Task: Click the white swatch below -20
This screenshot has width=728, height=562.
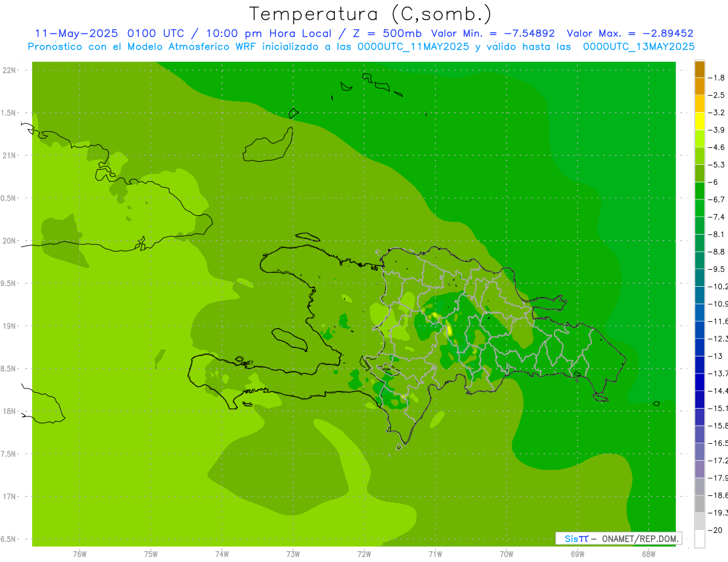Action: click(699, 538)
